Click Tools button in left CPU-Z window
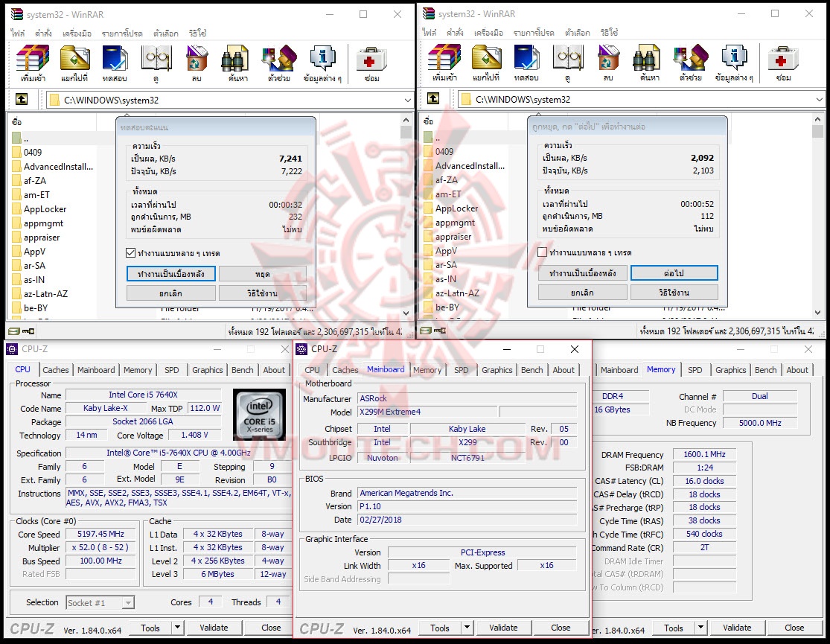 [x=150, y=628]
